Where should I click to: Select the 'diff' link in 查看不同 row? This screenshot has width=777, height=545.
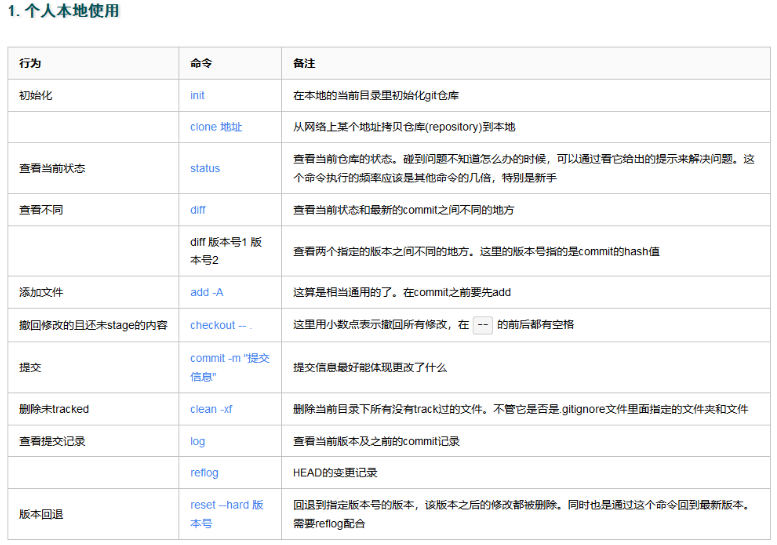pos(198,210)
